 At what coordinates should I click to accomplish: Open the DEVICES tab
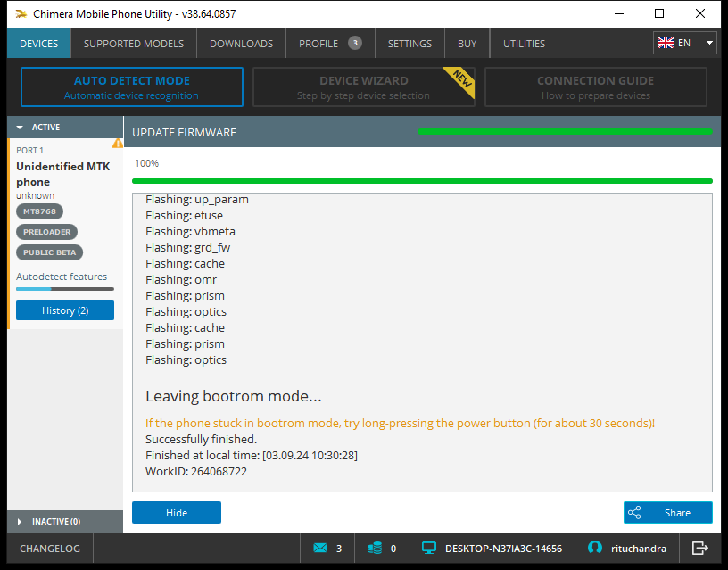pos(39,44)
